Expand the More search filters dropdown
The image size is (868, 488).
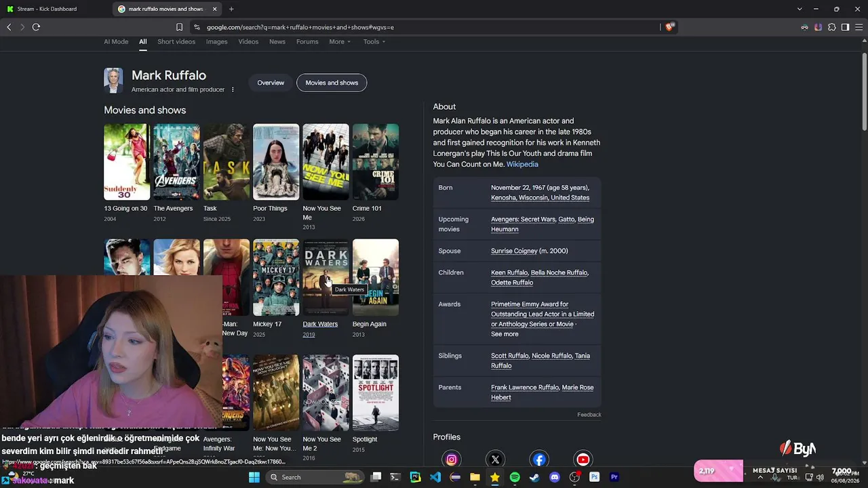tap(340, 42)
